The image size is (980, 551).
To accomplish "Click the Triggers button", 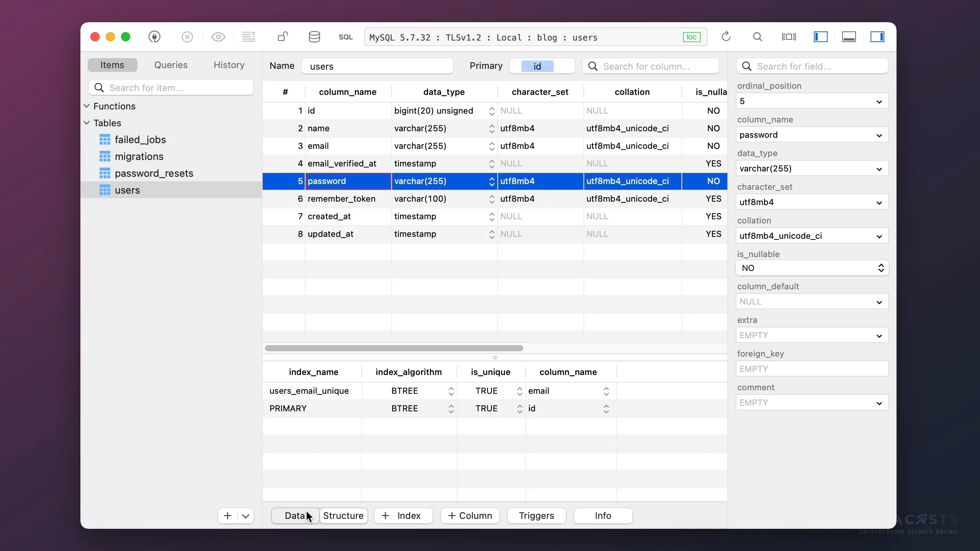I will pos(536,515).
